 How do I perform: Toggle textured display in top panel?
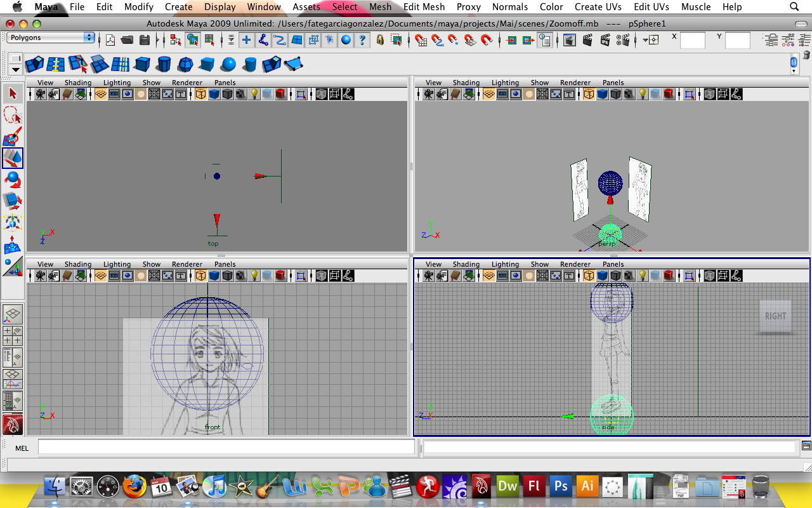[241, 95]
